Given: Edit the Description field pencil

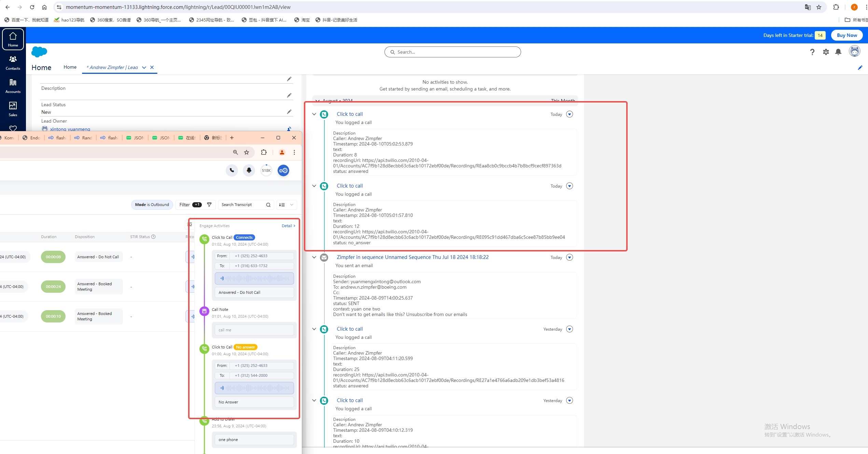Looking at the screenshot, I should (x=289, y=95).
